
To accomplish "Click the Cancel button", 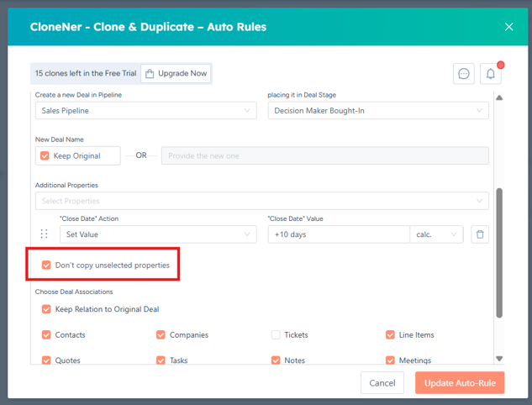I will point(382,383).
